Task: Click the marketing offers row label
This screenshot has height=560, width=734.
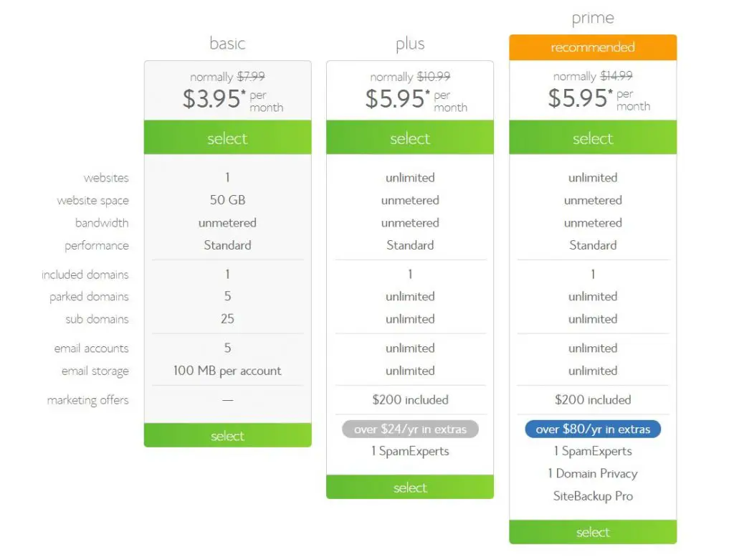Action: pos(87,400)
